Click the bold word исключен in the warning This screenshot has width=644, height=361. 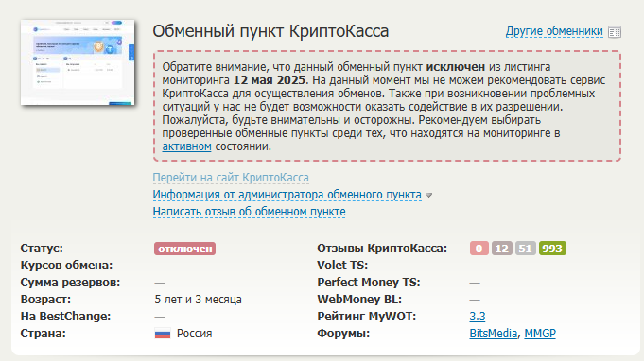(456, 67)
